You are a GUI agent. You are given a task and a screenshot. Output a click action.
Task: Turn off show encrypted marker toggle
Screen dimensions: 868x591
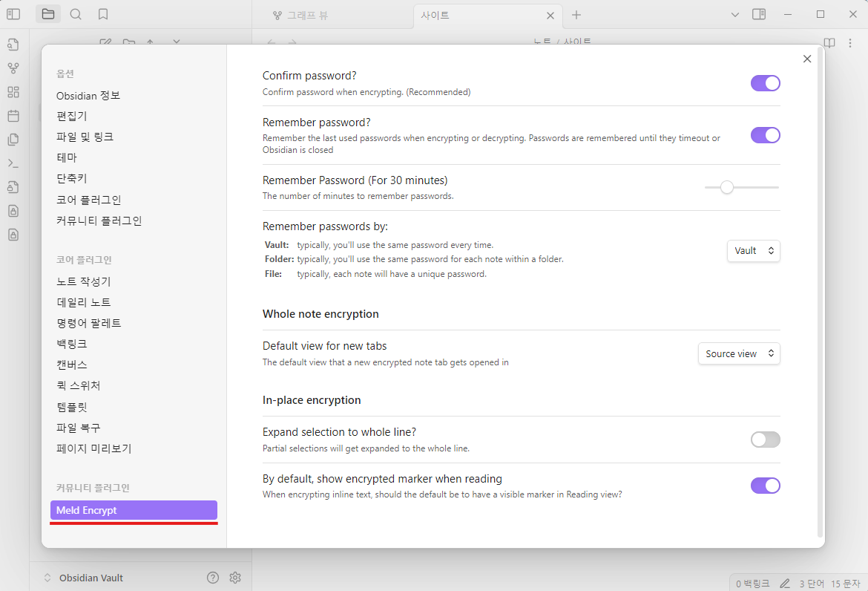[x=765, y=486]
